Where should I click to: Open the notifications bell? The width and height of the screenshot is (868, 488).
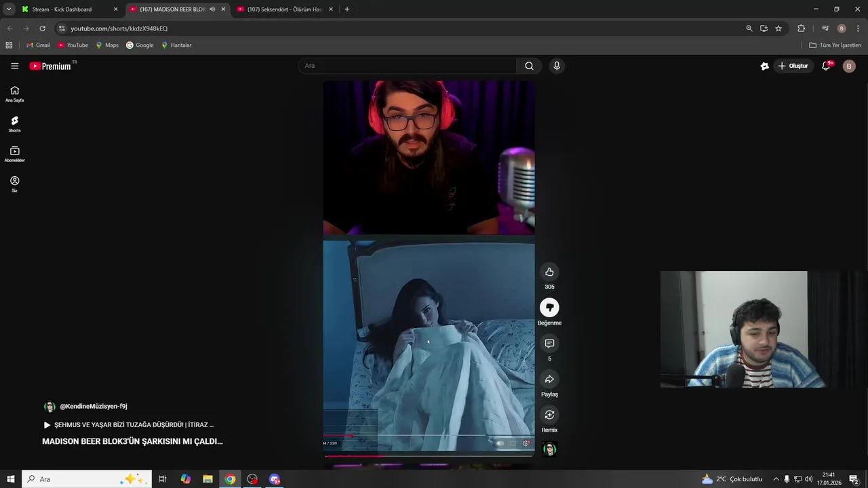click(826, 66)
